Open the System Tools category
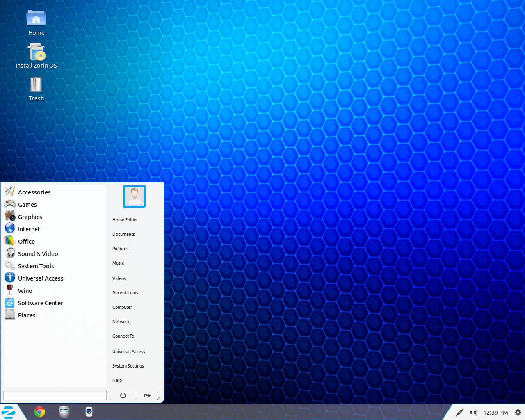This screenshot has height=420, width=525. click(x=36, y=266)
